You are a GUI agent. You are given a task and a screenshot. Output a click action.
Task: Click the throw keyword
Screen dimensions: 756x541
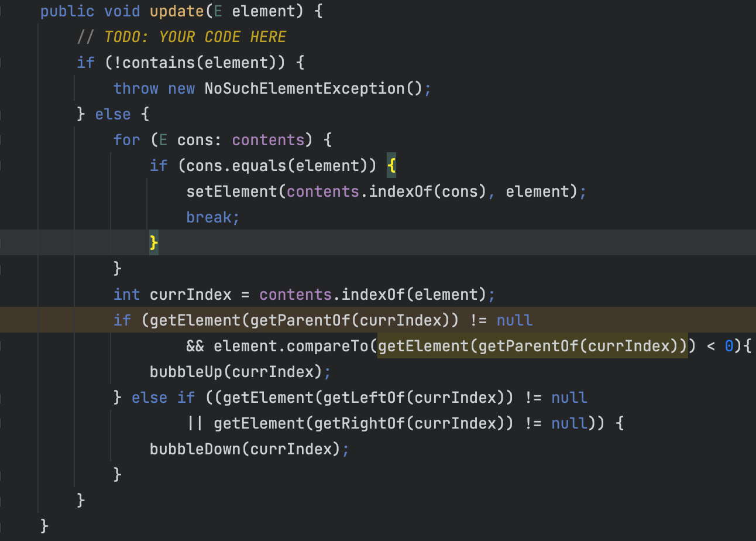136,88
